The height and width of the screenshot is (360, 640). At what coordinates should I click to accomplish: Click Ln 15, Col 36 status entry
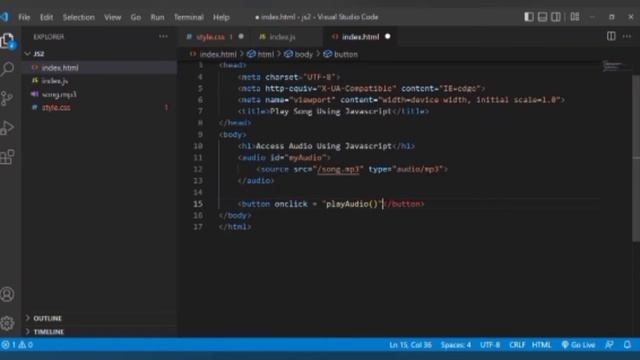pyautogui.click(x=410, y=345)
